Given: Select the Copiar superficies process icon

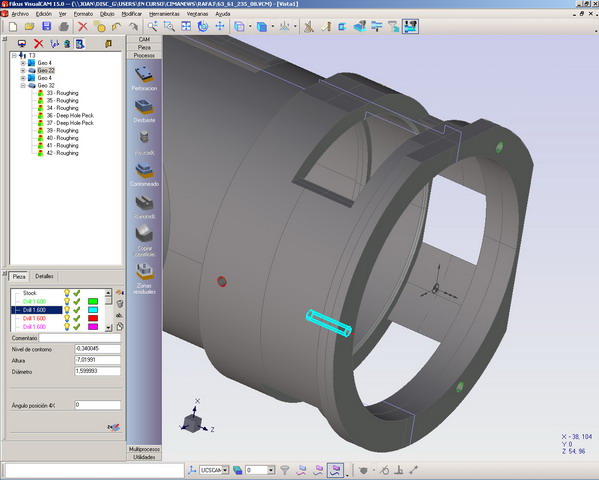Looking at the screenshot, I should (x=144, y=234).
